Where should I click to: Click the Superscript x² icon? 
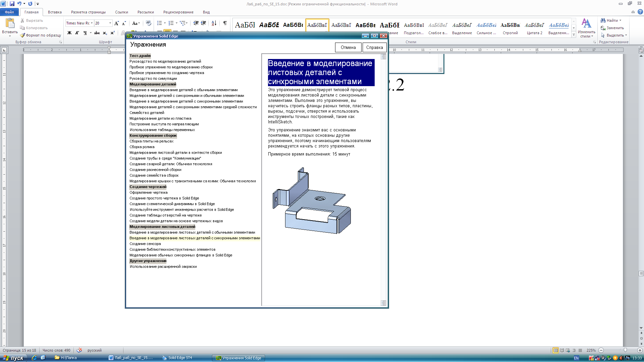click(112, 33)
